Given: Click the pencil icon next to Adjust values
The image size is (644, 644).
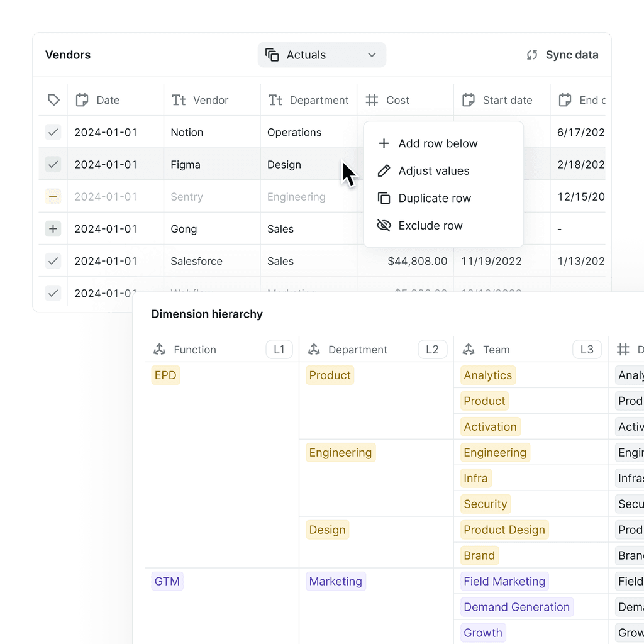Looking at the screenshot, I should click(x=384, y=170).
